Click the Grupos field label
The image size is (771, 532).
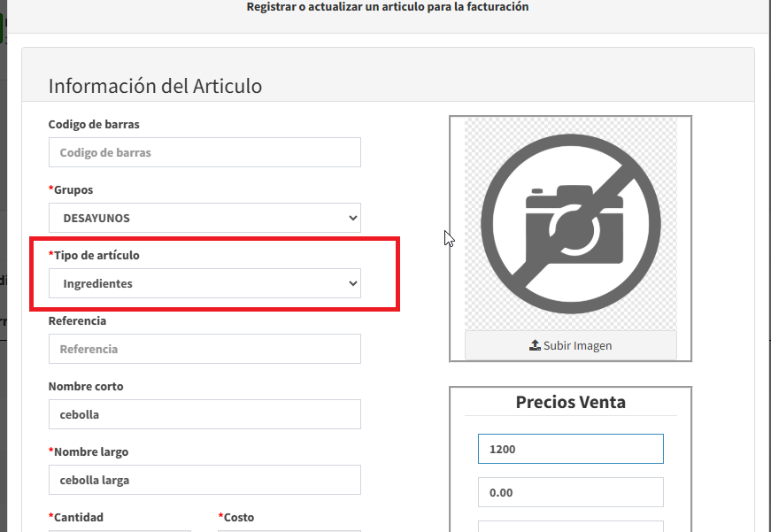[73, 189]
